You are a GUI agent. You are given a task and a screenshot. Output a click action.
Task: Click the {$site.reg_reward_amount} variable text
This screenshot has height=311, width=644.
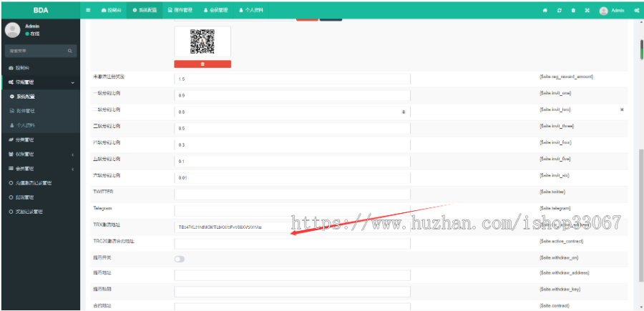coord(566,76)
